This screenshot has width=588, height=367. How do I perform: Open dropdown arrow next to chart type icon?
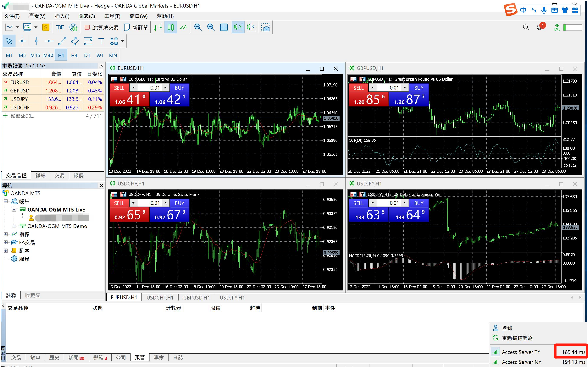(18, 27)
